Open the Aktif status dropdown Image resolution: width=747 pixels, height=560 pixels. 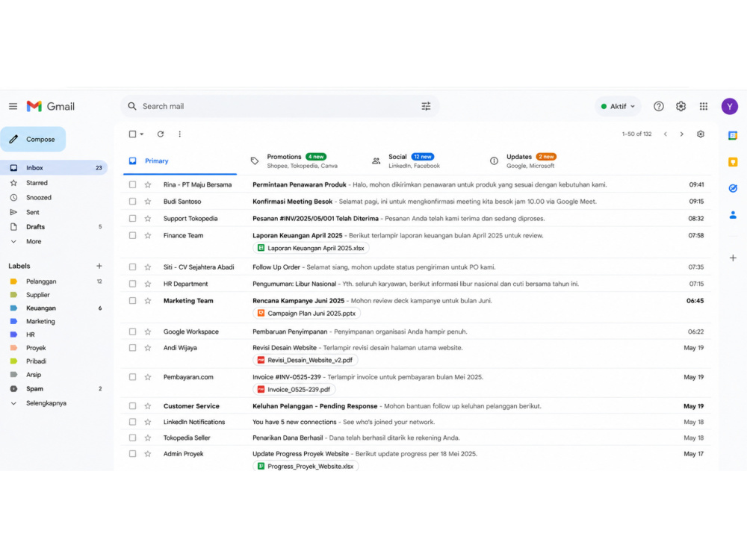pos(618,106)
